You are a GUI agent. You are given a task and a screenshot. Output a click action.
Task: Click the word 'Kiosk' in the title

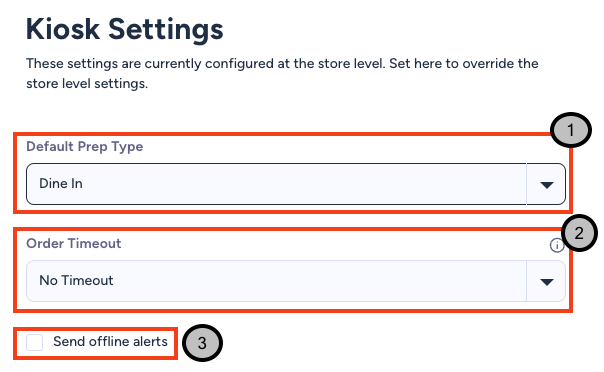coord(63,29)
